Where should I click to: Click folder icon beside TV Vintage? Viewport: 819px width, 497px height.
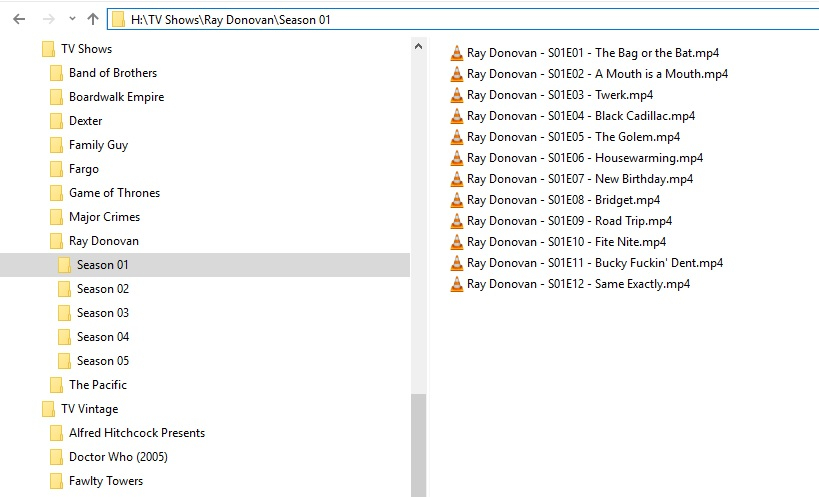(x=48, y=409)
